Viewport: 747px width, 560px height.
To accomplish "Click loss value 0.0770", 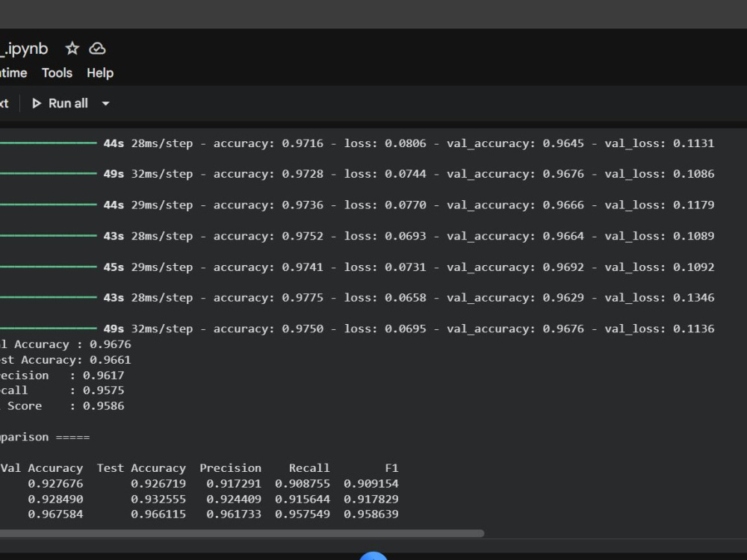I will coord(405,205).
